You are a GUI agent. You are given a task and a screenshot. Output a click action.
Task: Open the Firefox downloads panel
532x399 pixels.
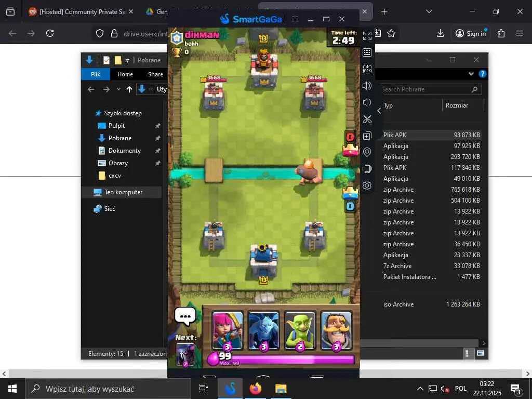coord(440,33)
